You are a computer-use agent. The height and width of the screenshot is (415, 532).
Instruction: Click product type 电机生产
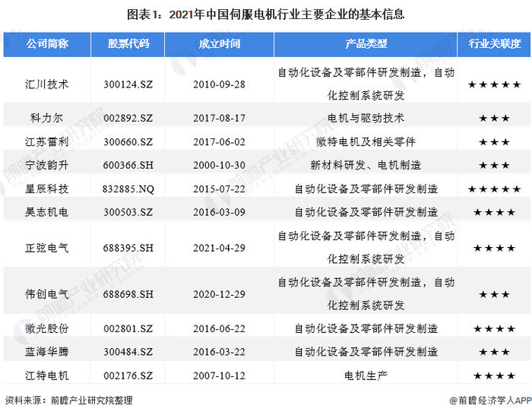pyautogui.click(x=366, y=375)
